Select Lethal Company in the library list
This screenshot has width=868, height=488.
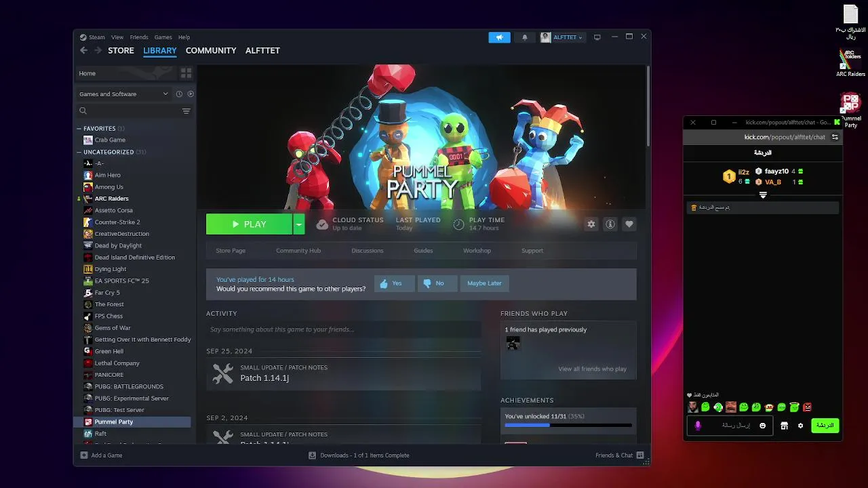[x=117, y=363]
